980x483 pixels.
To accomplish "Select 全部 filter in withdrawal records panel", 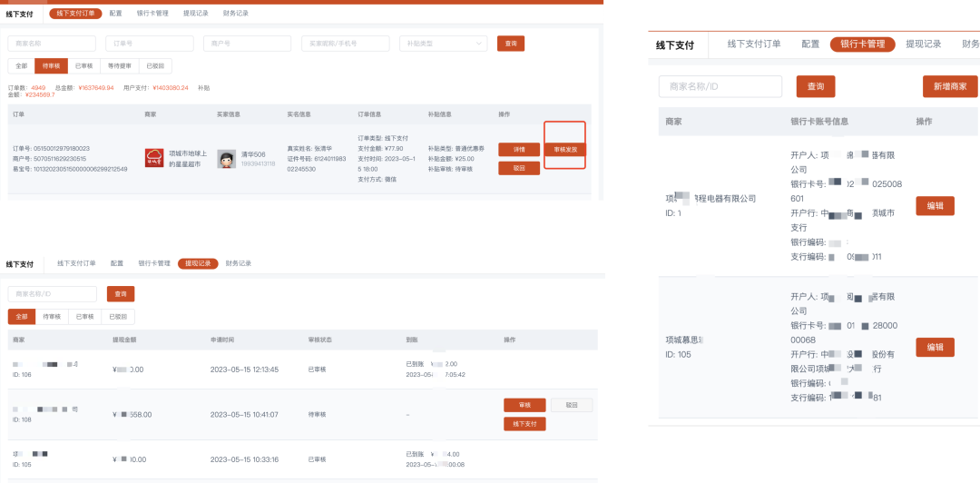I will coord(22,317).
